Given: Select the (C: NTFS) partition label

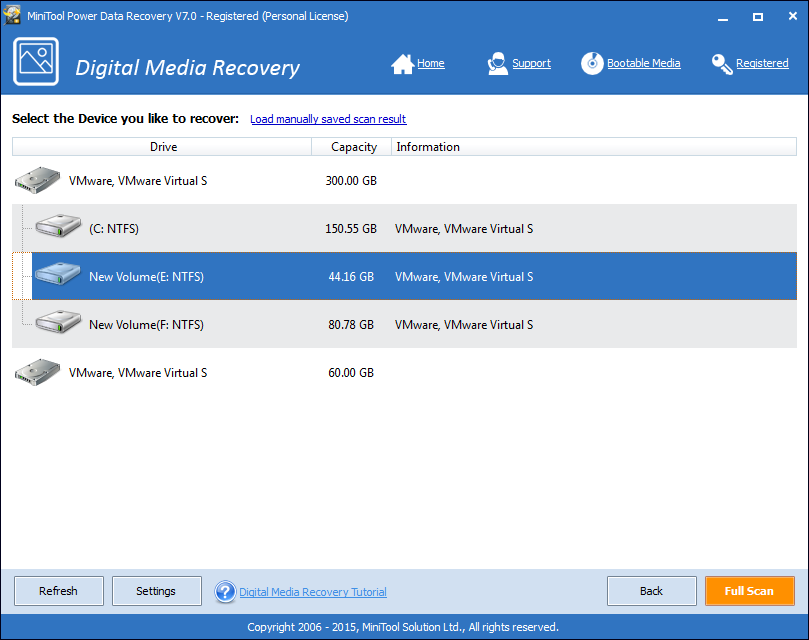Looking at the screenshot, I should pyautogui.click(x=114, y=229).
